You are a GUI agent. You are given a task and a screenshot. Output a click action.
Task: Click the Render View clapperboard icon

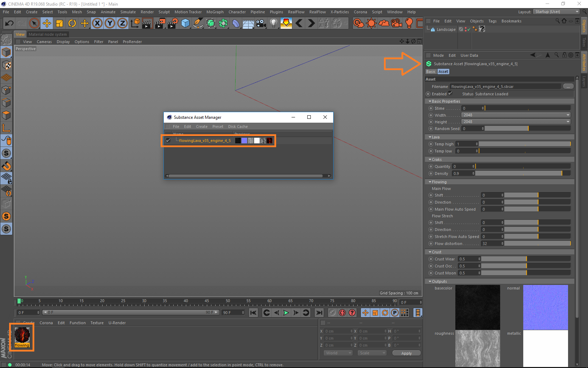coord(147,23)
